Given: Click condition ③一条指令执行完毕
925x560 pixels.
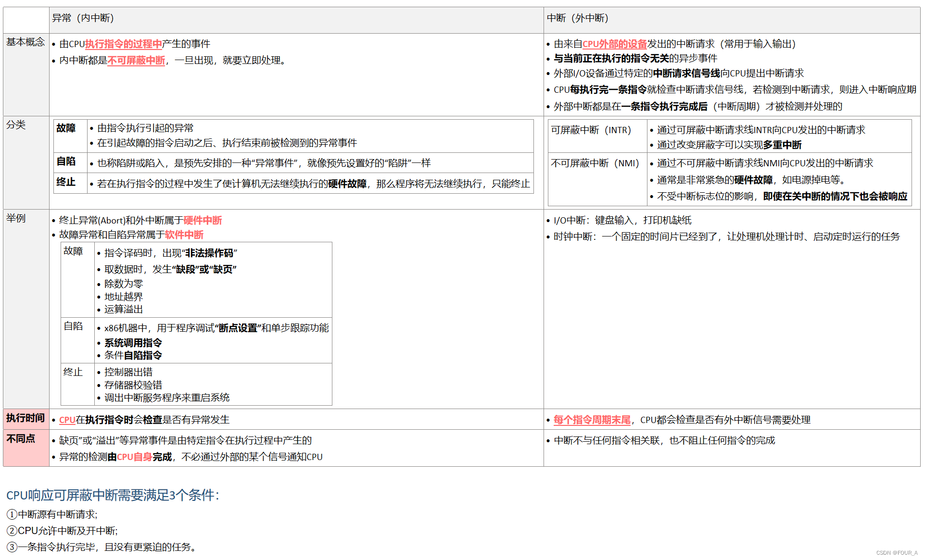Looking at the screenshot, I should coord(101,548).
